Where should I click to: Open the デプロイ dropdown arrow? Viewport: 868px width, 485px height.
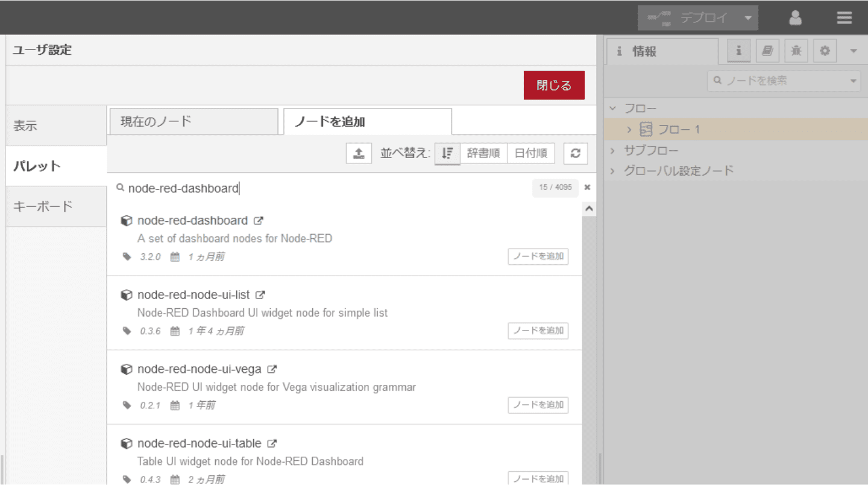(748, 18)
